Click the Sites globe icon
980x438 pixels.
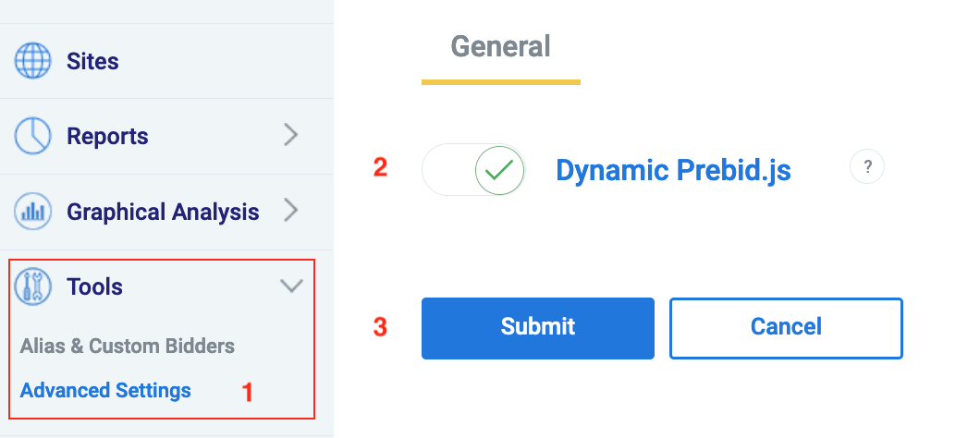32,62
